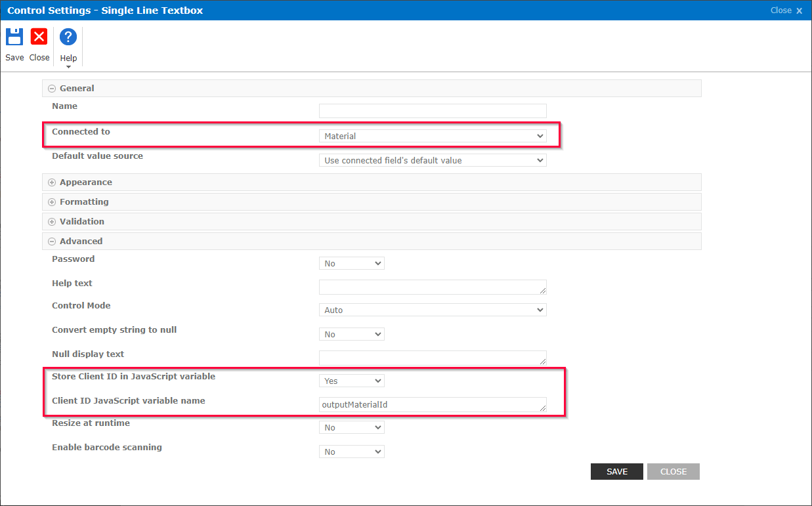Click the red Close icon in the toolbar
This screenshot has height=506, width=812.
pos(39,37)
